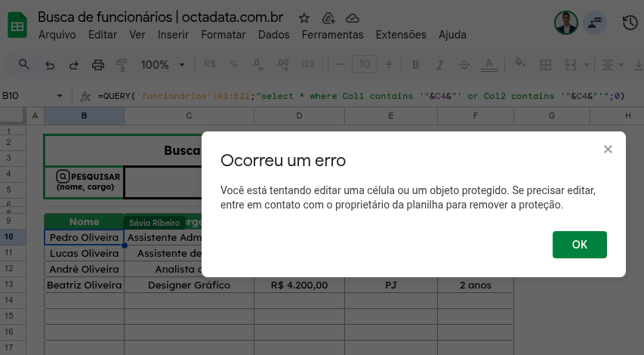Select cell André Oliveira
Image resolution: width=644 pixels, height=355 pixels.
[85, 269]
